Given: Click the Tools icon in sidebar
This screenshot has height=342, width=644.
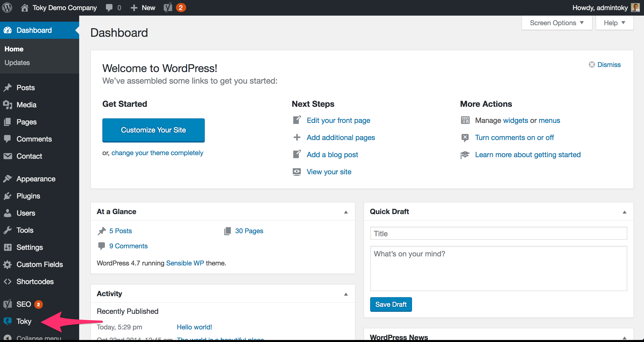Looking at the screenshot, I should click(8, 230).
